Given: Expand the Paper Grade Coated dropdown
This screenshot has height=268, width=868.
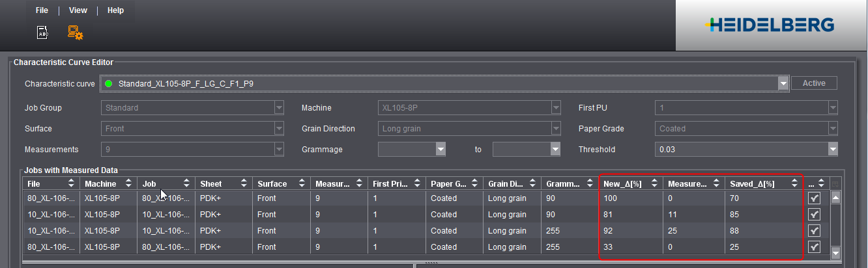Looking at the screenshot, I should 833,129.
